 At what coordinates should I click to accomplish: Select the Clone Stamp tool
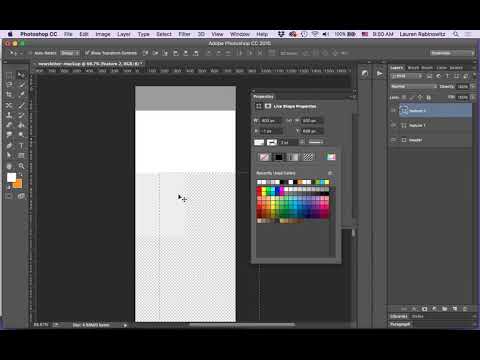[9, 115]
